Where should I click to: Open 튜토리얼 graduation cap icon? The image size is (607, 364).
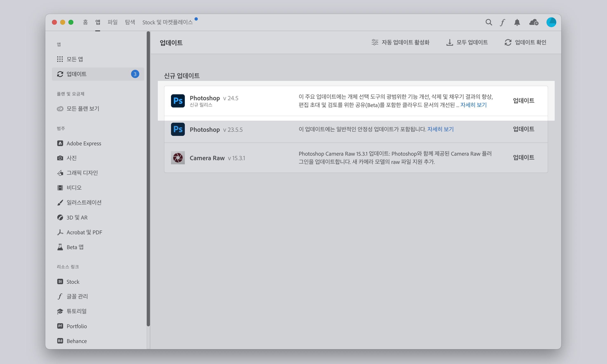60,311
